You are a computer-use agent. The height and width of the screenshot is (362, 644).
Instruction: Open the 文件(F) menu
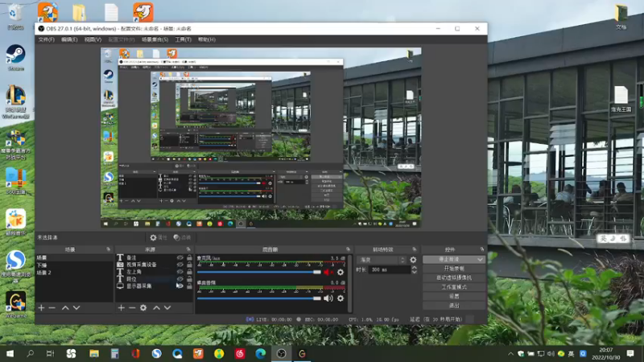click(x=46, y=39)
